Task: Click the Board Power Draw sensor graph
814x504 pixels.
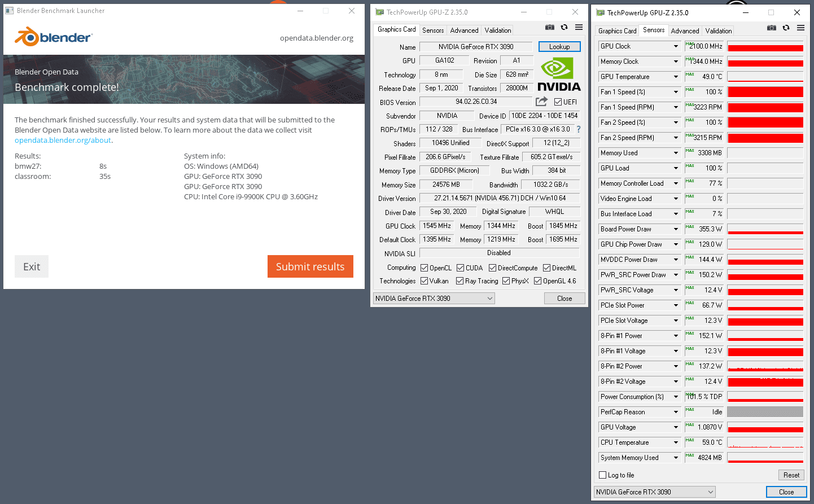Action: [x=765, y=229]
